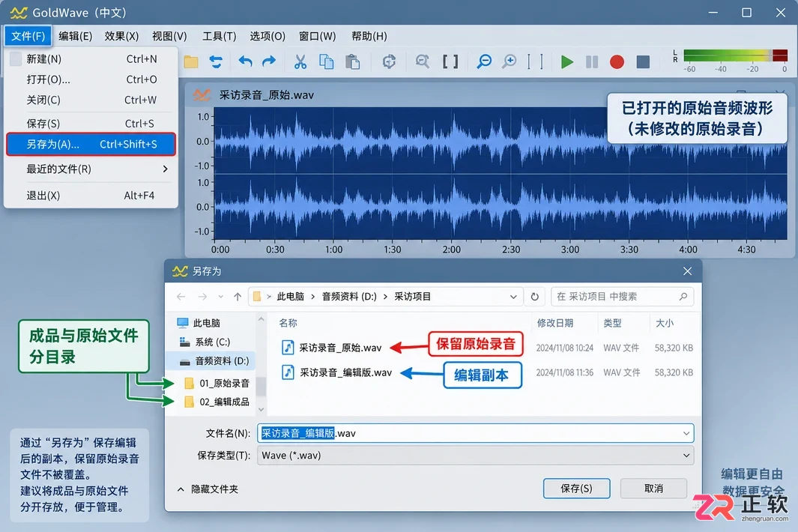Screen dimensions: 798x532
Task: Click the swap arrows toolbar icon
Action: pyautogui.click(x=216, y=62)
